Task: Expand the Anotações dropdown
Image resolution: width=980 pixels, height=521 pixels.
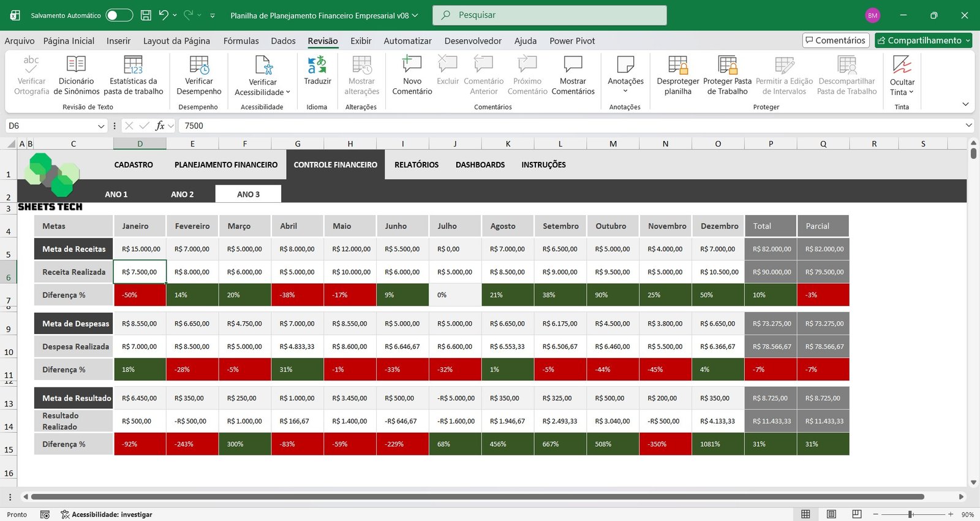Action: [x=625, y=91]
